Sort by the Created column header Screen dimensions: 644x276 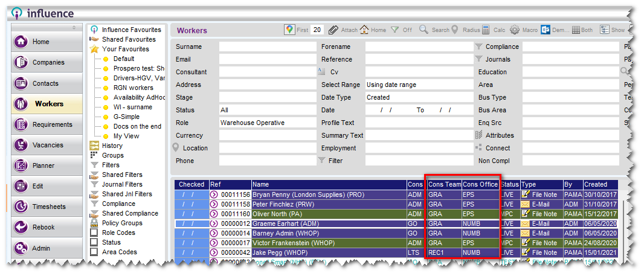point(599,184)
